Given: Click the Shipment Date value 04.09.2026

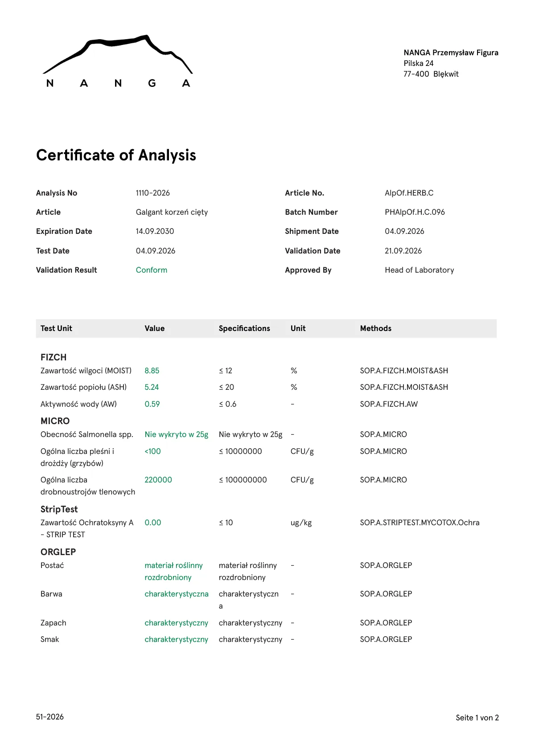Looking at the screenshot, I should point(404,231).
